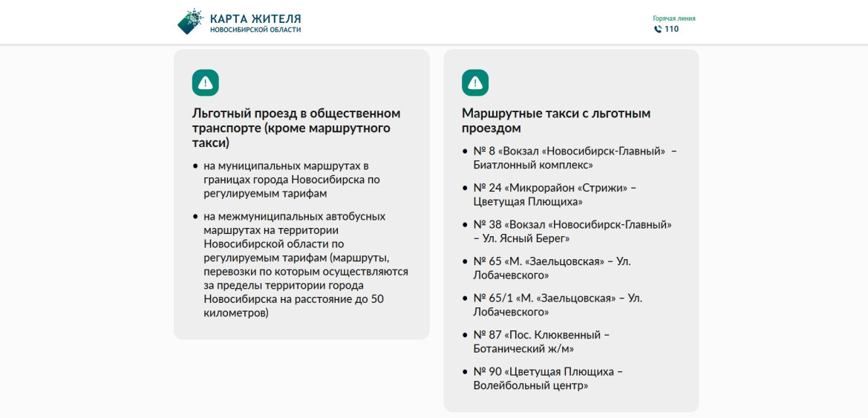Open the КАРТА ЖИТЕЛЯ site title

(x=255, y=19)
